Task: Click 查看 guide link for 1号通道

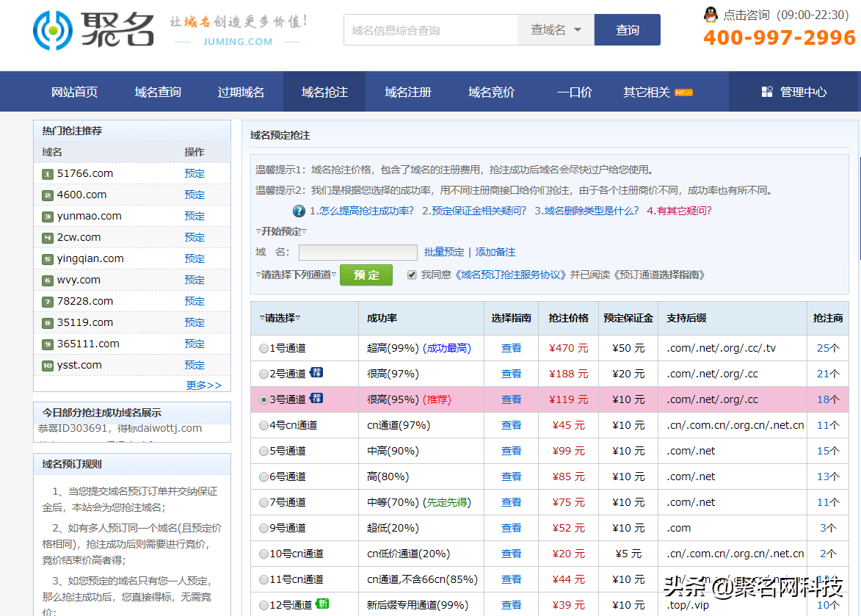Action: point(511,348)
